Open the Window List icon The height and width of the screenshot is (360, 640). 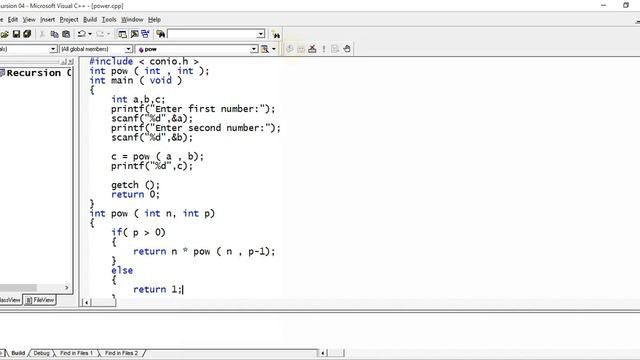[145, 34]
